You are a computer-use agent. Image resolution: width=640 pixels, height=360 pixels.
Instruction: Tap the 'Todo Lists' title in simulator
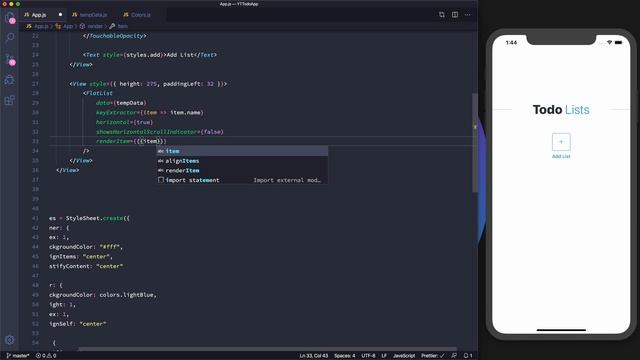tap(561, 109)
